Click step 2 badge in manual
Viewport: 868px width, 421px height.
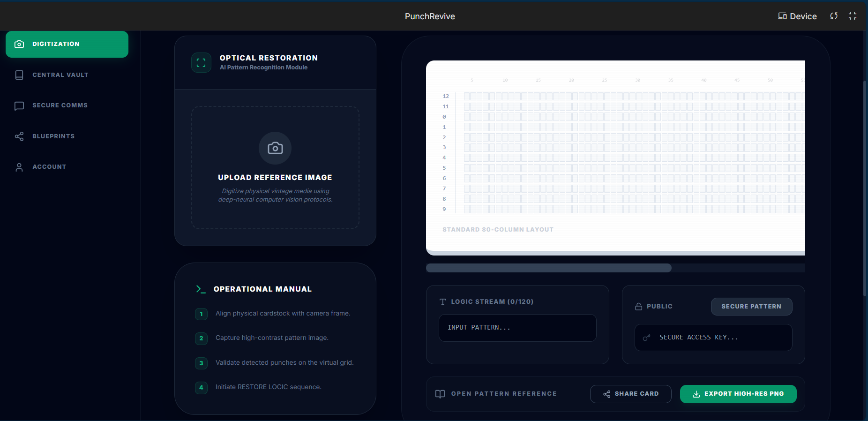click(x=201, y=338)
